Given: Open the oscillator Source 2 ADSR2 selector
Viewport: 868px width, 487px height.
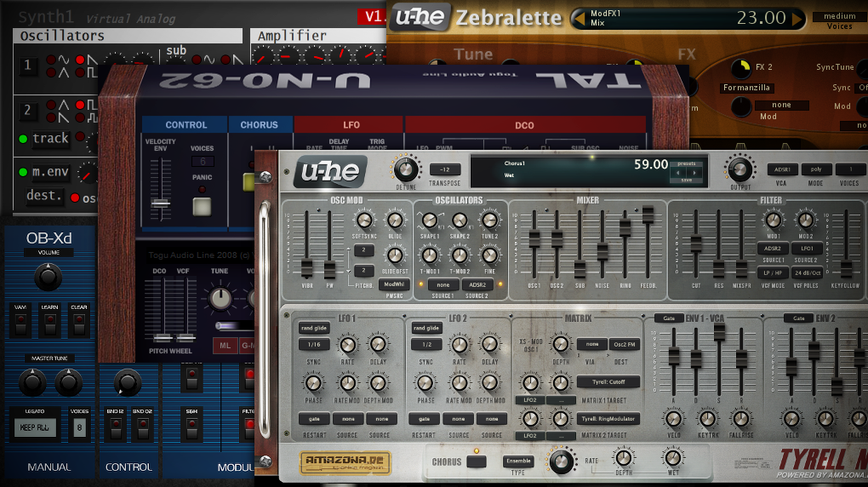Looking at the screenshot, I should click(477, 284).
